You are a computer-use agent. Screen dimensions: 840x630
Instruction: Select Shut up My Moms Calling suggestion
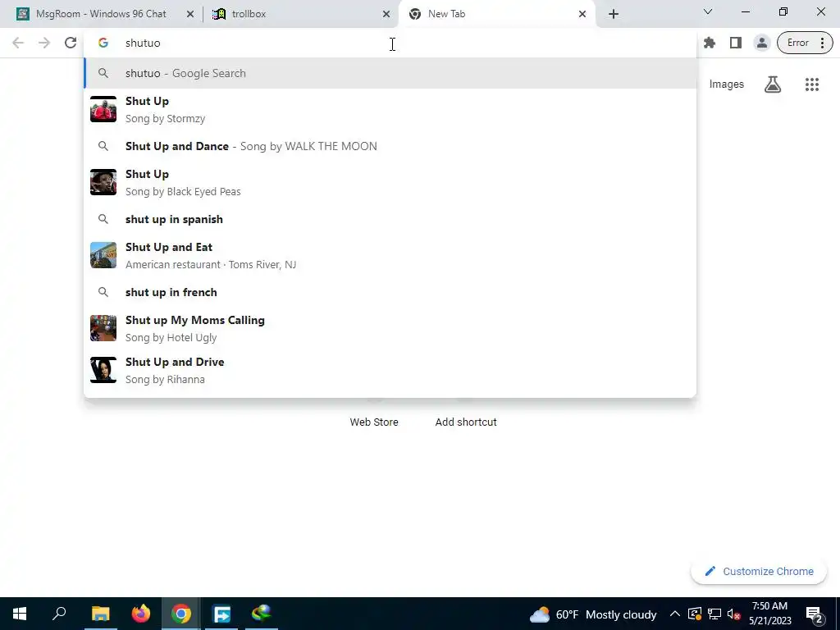(x=390, y=328)
